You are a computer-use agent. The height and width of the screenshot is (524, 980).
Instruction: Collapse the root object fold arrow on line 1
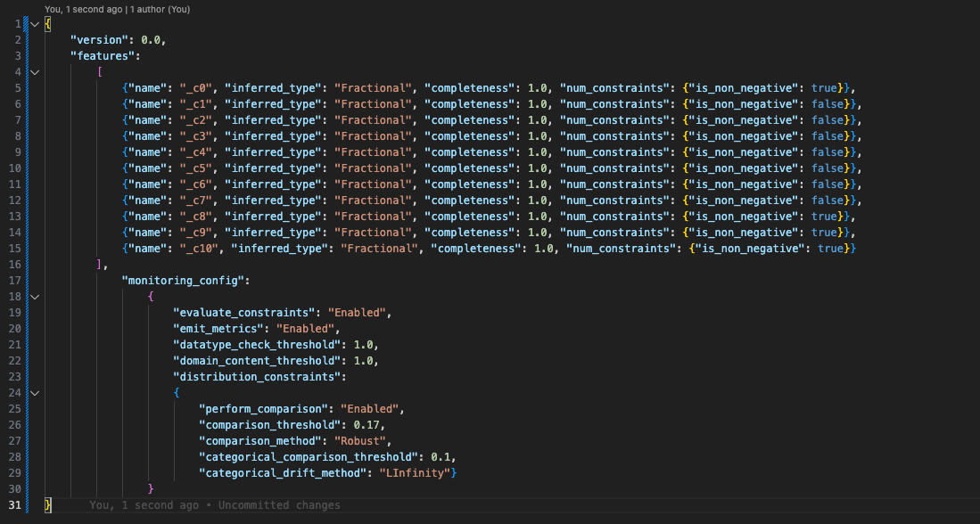tap(35, 24)
